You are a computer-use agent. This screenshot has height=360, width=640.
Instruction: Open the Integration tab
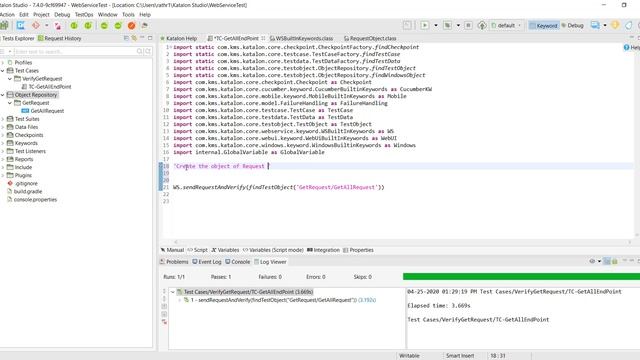[x=323, y=250]
